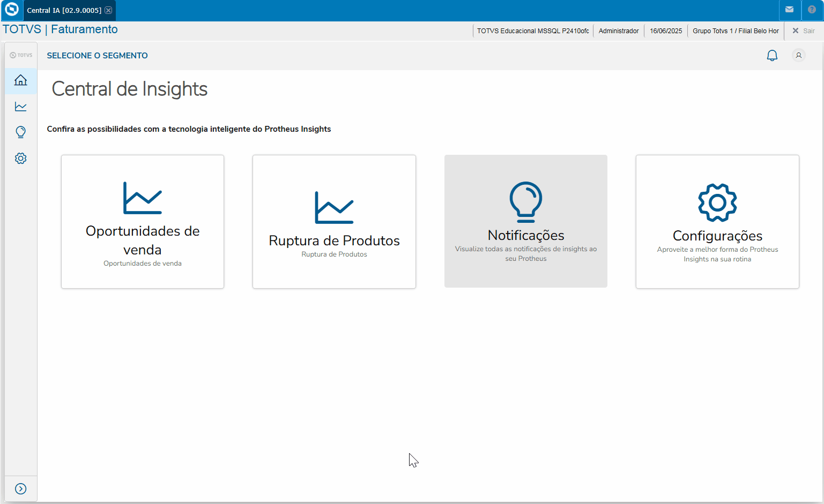Click TOTVS Educacional MSSQL P2410ofc environment label
The image size is (824, 504).
tap(533, 31)
